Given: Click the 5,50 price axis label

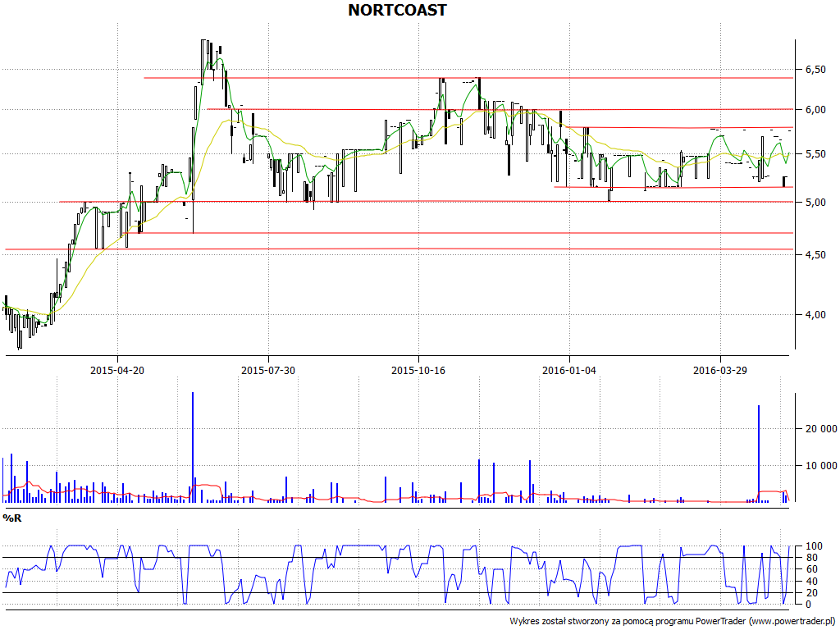Looking at the screenshot, I should 815,154.
